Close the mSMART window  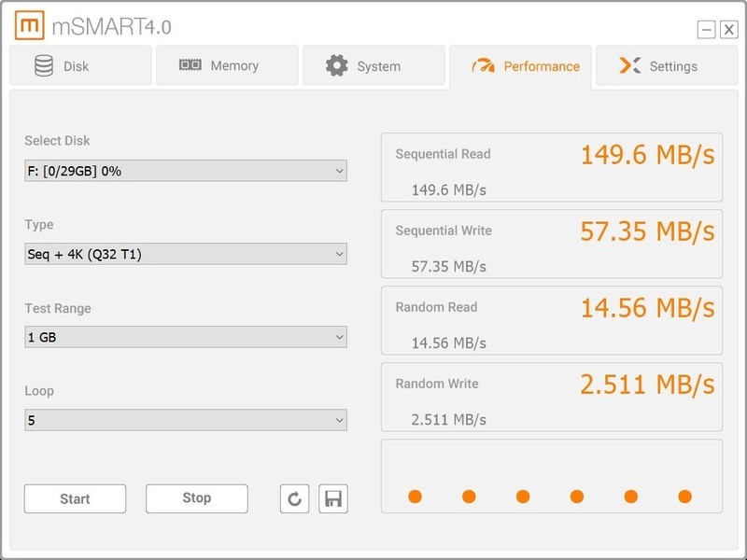(728, 30)
